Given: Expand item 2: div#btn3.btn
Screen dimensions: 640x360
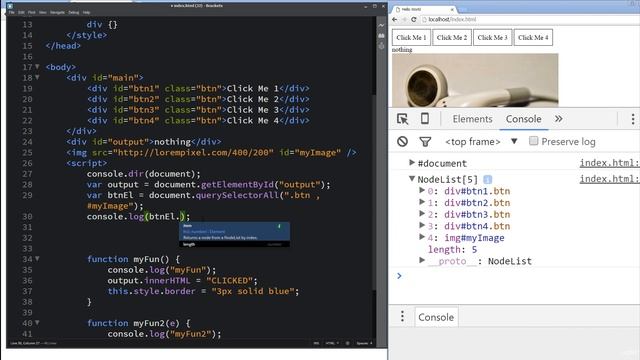Looking at the screenshot, I should 422,213.
